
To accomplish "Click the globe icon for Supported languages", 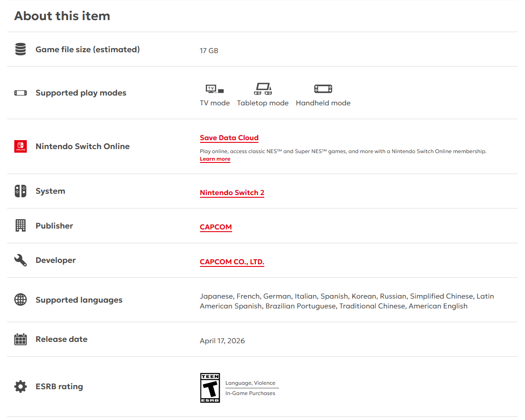I will 21,300.
